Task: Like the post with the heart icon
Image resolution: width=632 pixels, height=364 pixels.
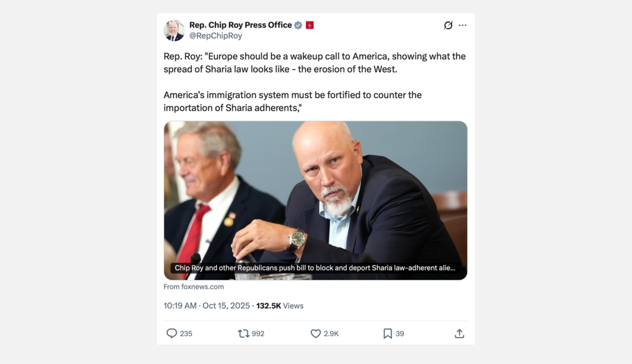Action: 315,333
